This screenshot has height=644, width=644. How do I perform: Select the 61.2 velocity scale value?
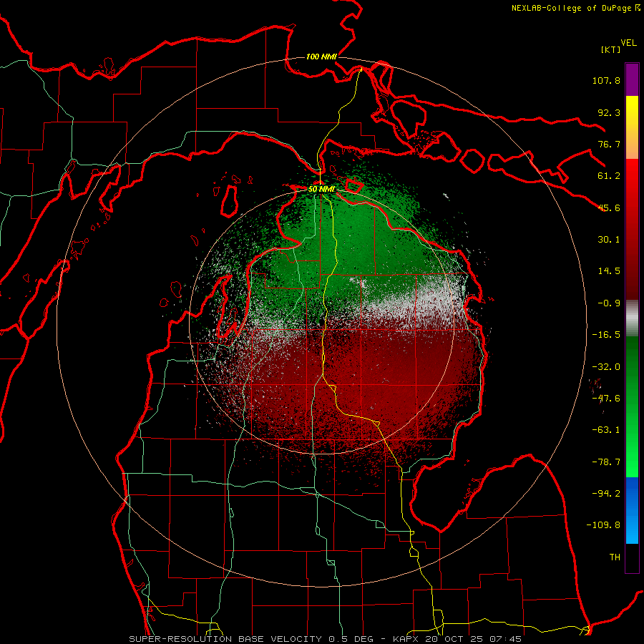click(609, 176)
